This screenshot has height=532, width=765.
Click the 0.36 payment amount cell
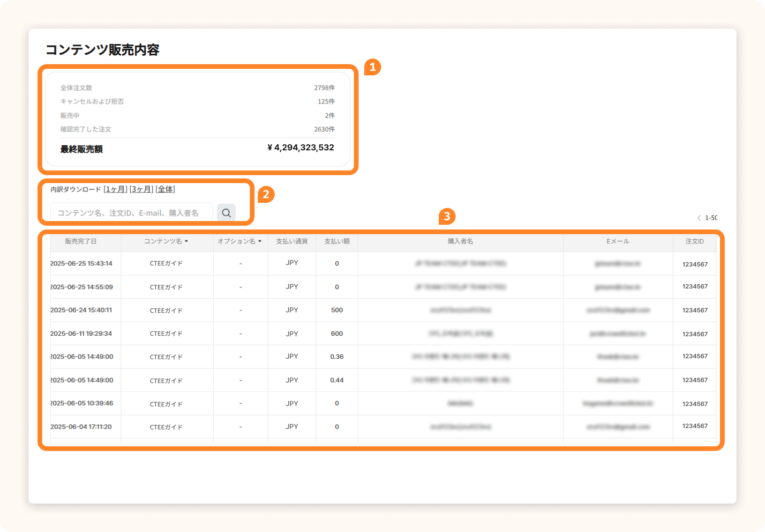point(337,357)
